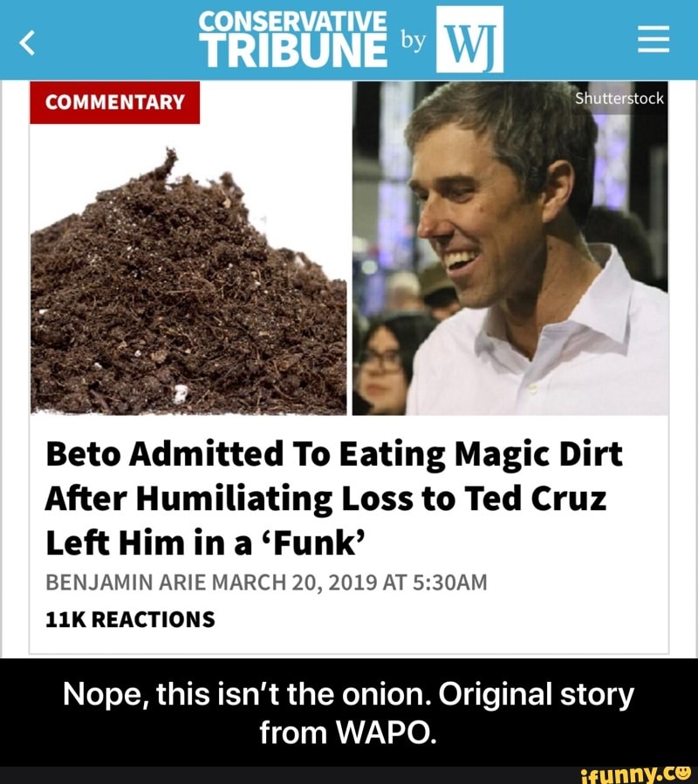Viewport: 698px width, 784px height.
Task: Open the hamburger menu
Action: (653, 40)
